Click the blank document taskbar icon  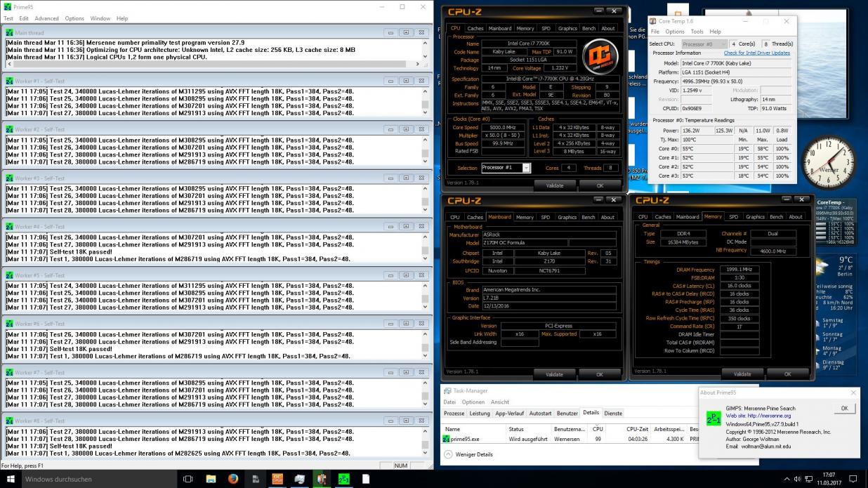coord(365,479)
